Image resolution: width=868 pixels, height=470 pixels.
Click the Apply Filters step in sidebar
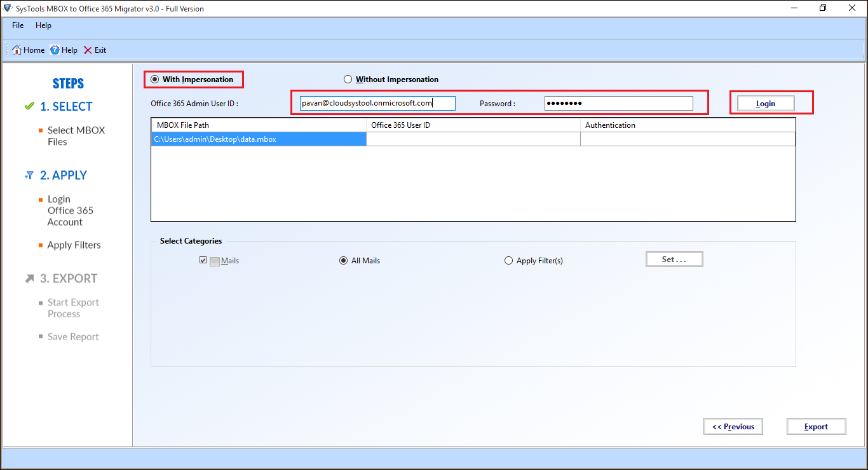click(x=74, y=245)
